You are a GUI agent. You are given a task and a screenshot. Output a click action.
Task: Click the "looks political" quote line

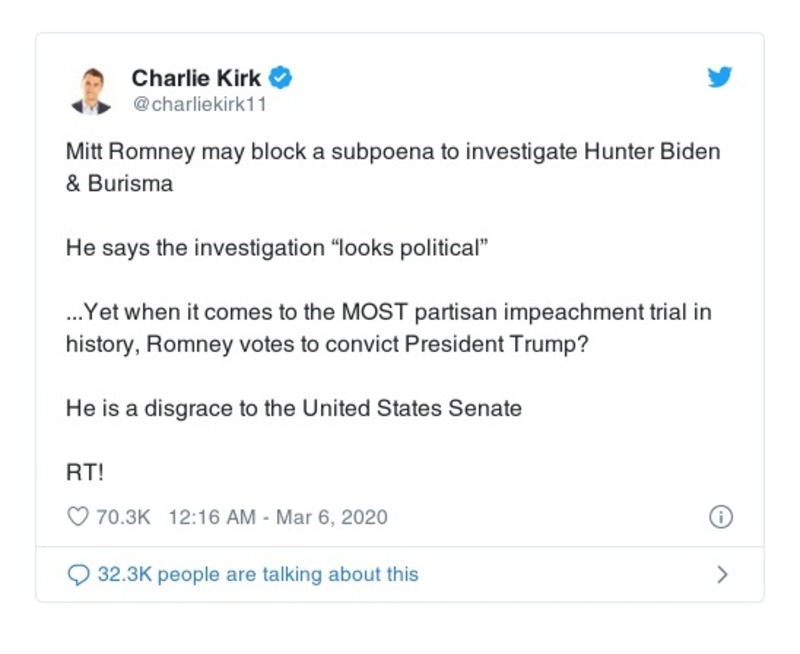276,246
